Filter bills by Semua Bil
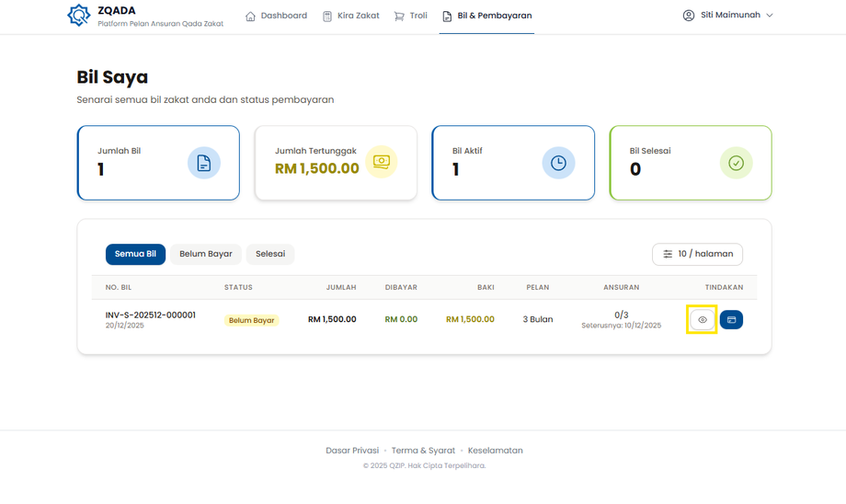The width and height of the screenshot is (846, 504). (135, 254)
